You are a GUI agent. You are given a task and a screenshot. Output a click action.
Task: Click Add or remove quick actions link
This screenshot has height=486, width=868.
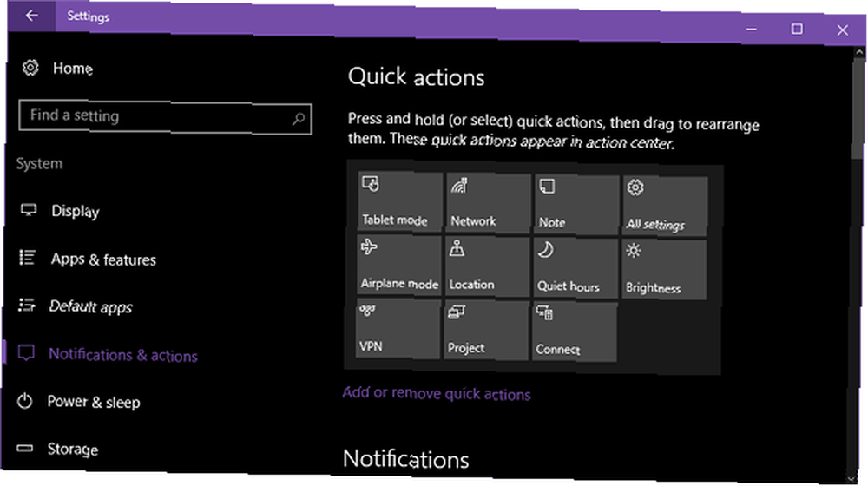pos(437,393)
